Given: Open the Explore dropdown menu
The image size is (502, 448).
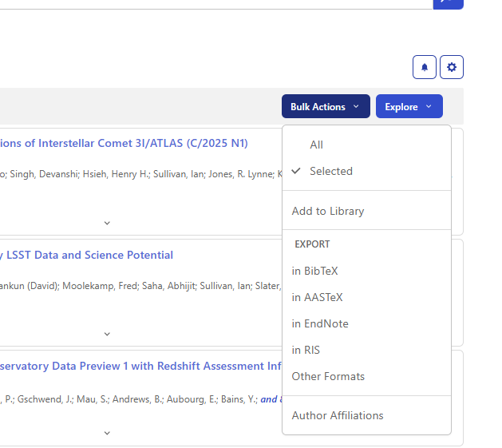Looking at the screenshot, I should point(409,106).
